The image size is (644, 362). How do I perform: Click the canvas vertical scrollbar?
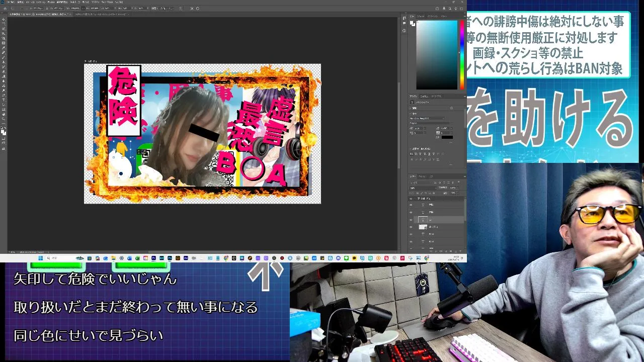click(398, 126)
